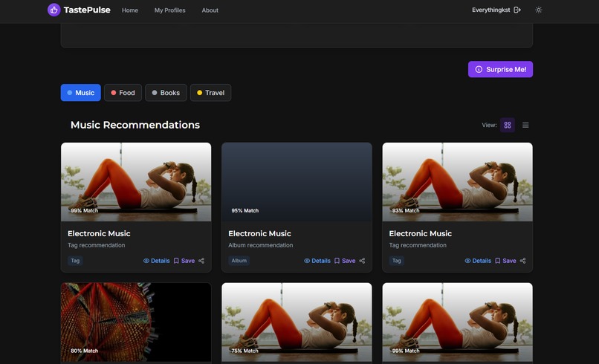Switch to list view icon

[x=525, y=125]
